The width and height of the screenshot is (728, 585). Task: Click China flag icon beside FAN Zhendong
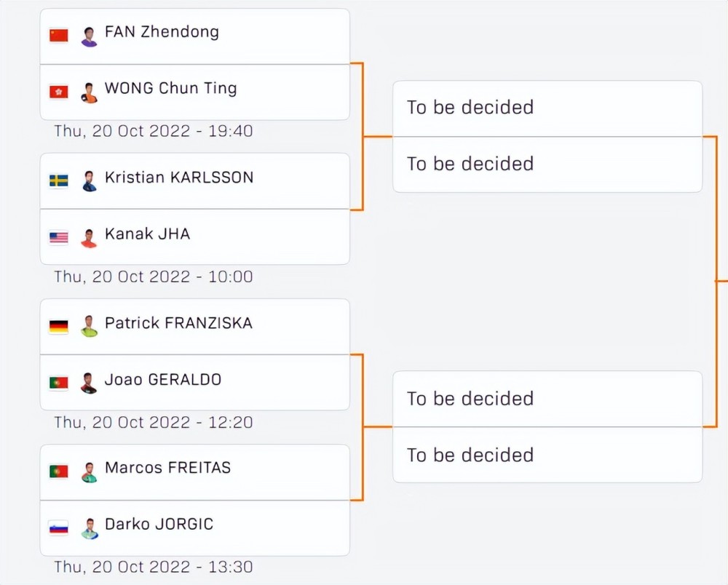point(59,35)
